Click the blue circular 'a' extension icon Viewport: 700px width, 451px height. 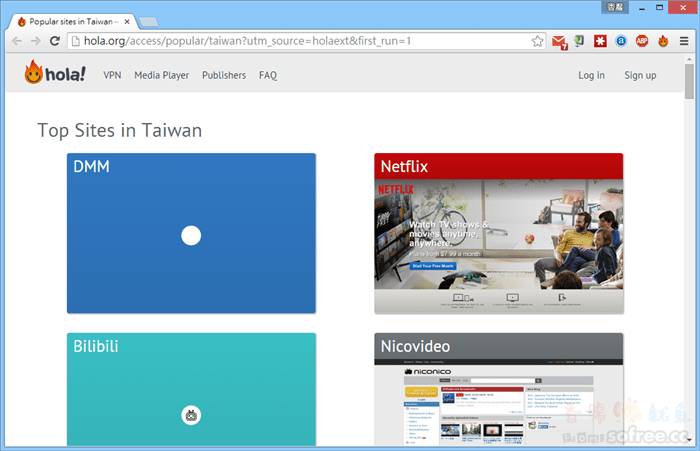(x=621, y=41)
